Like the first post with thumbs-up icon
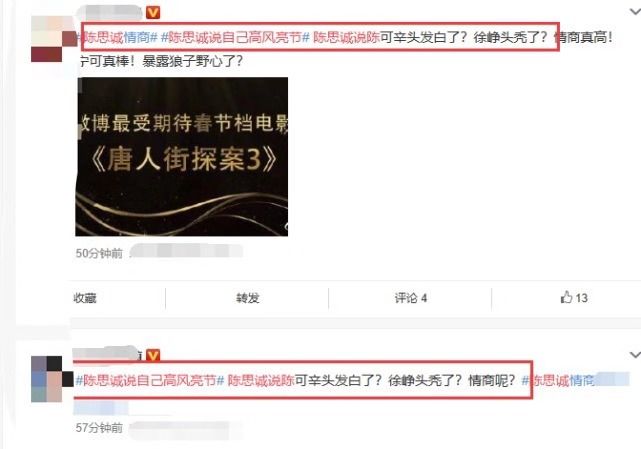Viewport: 641px width, 449px height. [574, 298]
